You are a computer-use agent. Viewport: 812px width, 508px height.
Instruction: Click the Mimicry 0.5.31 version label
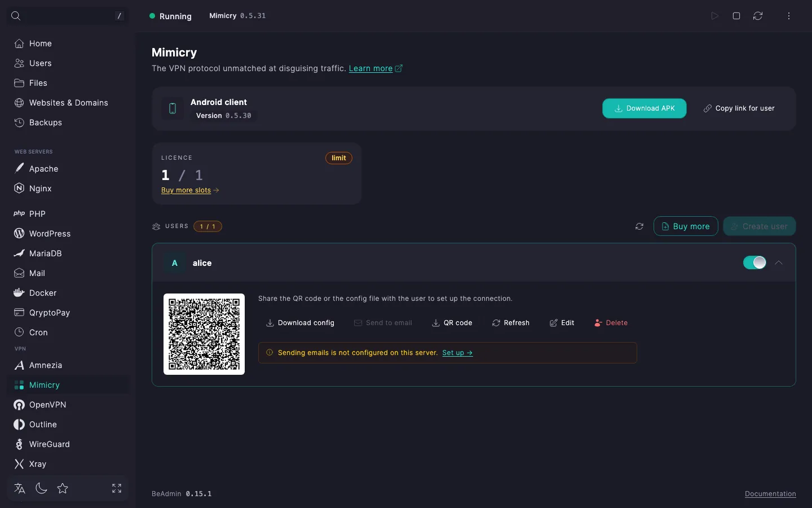click(x=237, y=16)
